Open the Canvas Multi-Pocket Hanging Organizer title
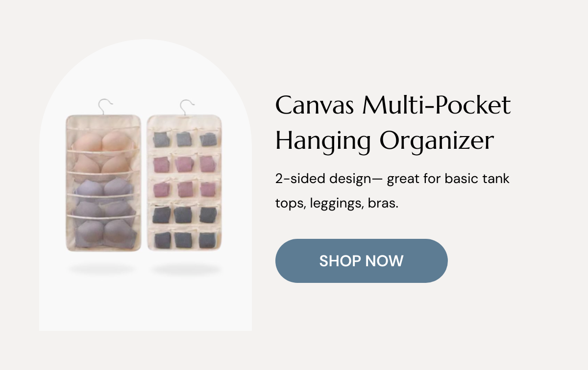This screenshot has height=370, width=588. [x=393, y=123]
